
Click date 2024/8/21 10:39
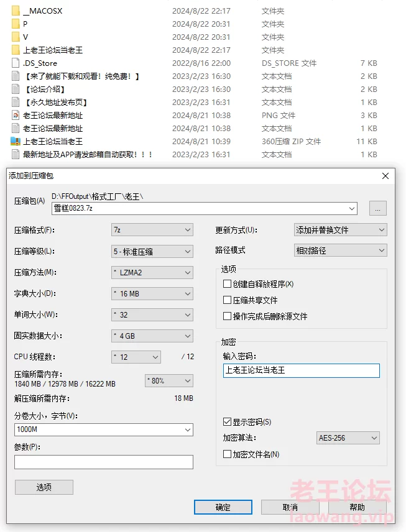click(x=201, y=142)
